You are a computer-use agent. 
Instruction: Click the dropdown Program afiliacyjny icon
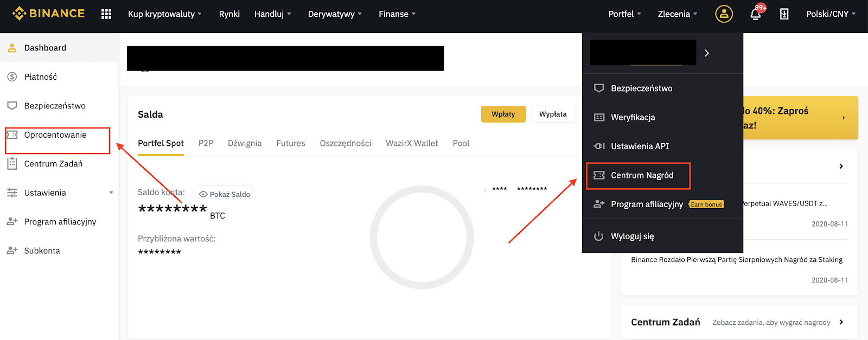(599, 204)
